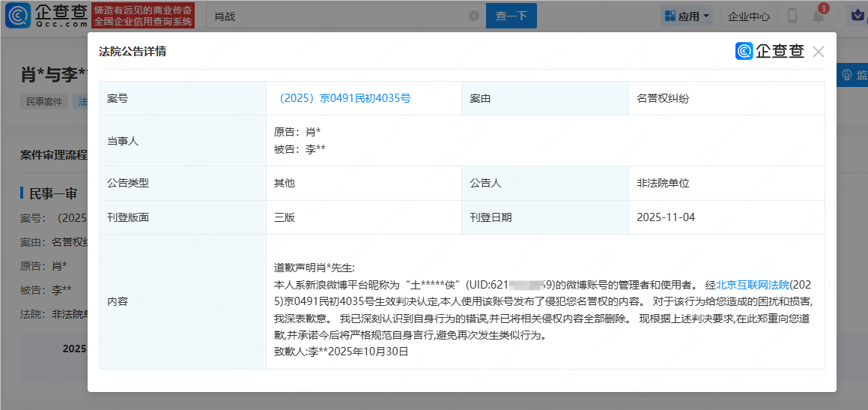Click the 法院公告详情 dialog title

coord(133,52)
